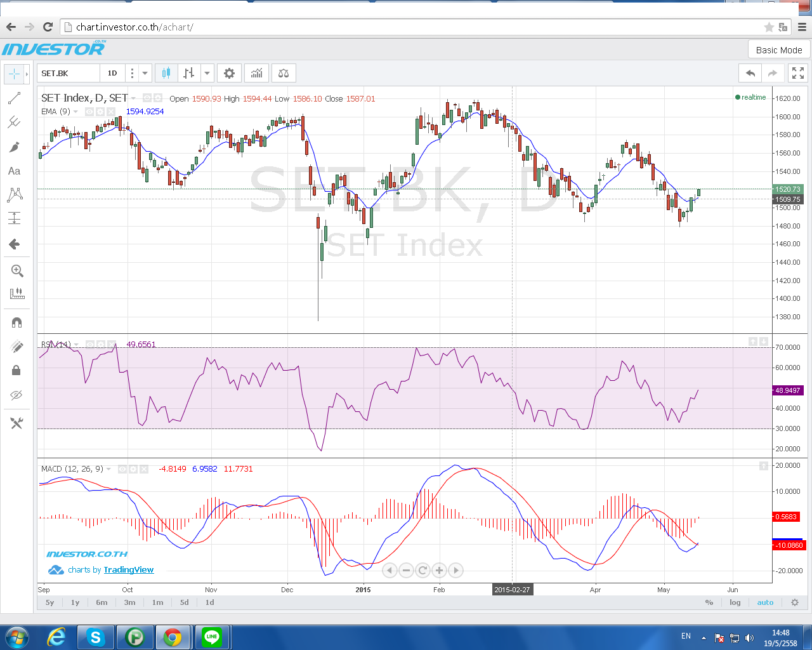812x650 pixels.
Task: Set chart range to 6m
Action: pos(101,602)
